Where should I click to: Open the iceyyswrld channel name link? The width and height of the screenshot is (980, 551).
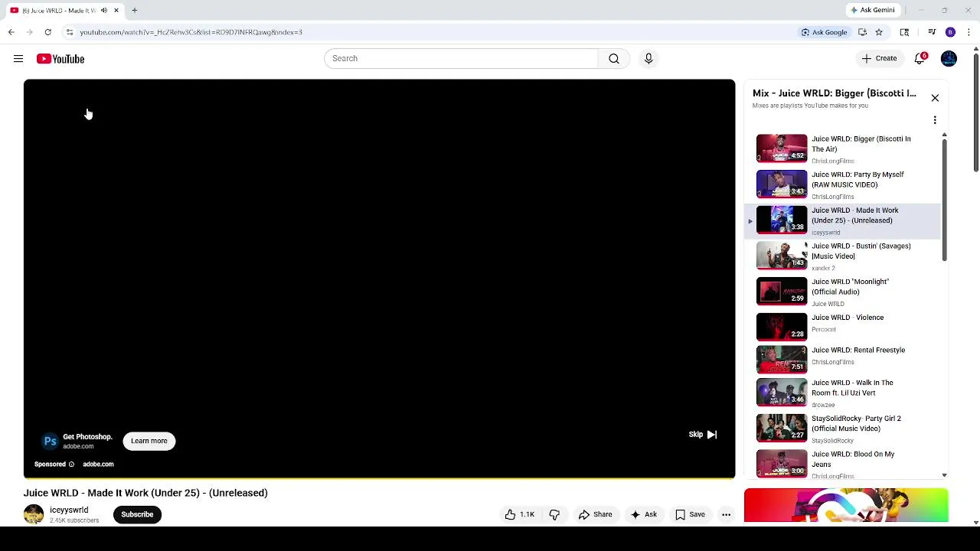point(69,510)
